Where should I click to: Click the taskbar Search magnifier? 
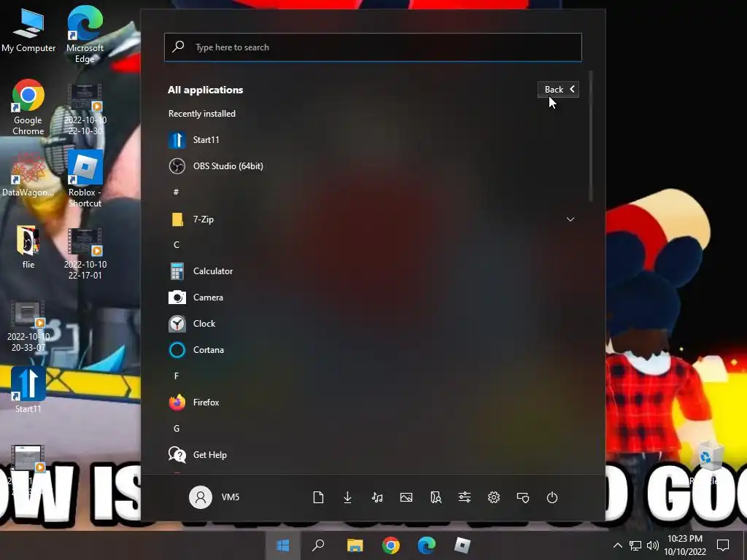pos(318,545)
